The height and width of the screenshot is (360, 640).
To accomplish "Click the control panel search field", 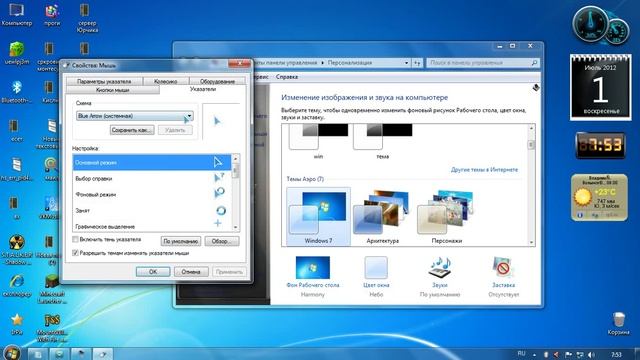I will pyautogui.click(x=483, y=63).
